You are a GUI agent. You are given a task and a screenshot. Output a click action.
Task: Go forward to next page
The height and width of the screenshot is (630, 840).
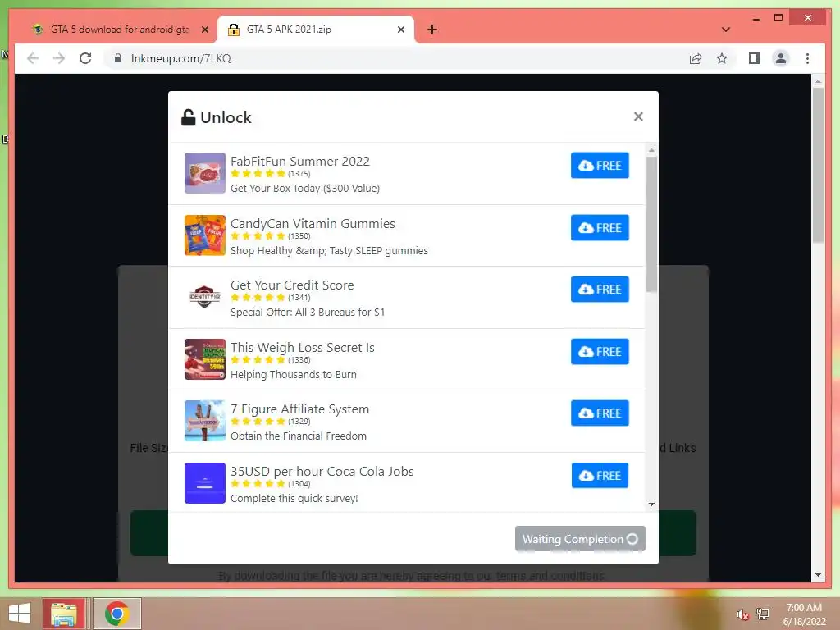click(59, 58)
